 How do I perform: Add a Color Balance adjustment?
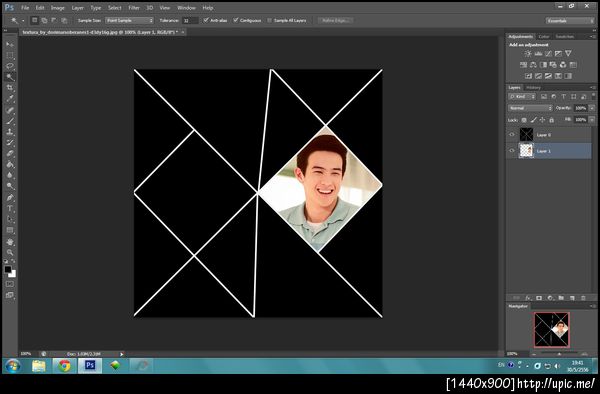click(x=533, y=65)
